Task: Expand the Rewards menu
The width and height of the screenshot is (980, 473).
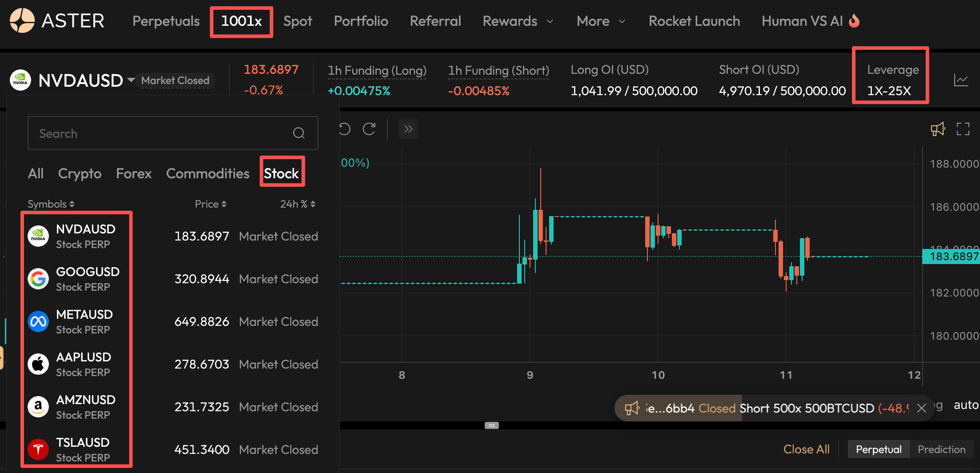Action: 518,21
